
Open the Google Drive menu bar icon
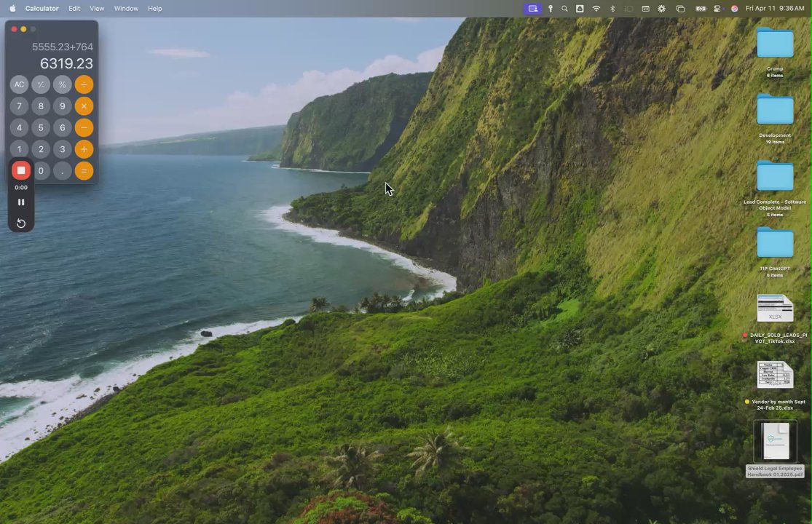coord(580,8)
